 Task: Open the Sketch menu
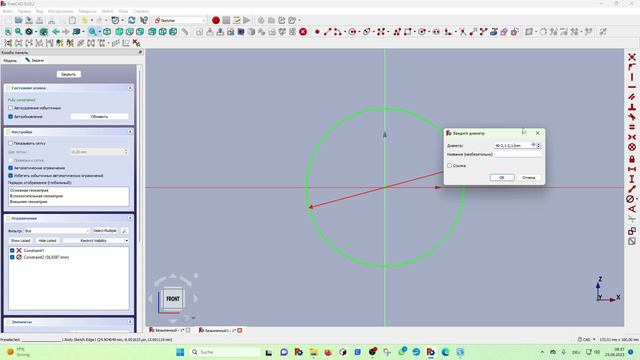click(107, 11)
